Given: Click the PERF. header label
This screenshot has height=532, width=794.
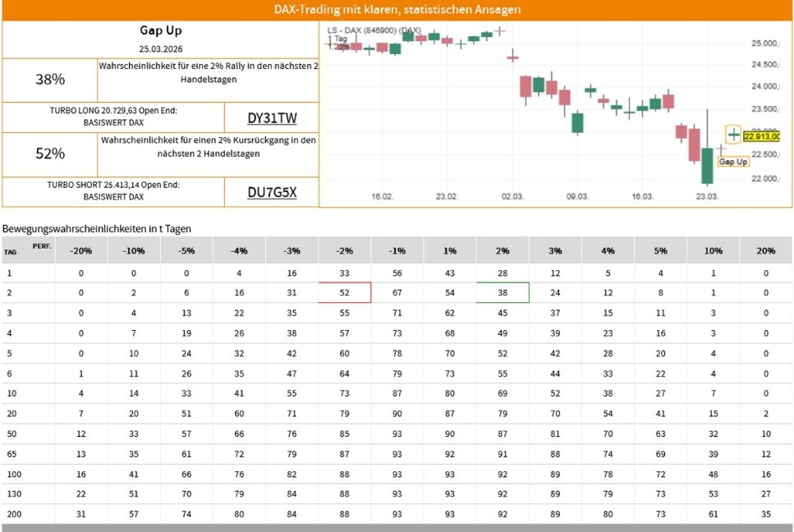Looking at the screenshot, I should click(x=42, y=245).
